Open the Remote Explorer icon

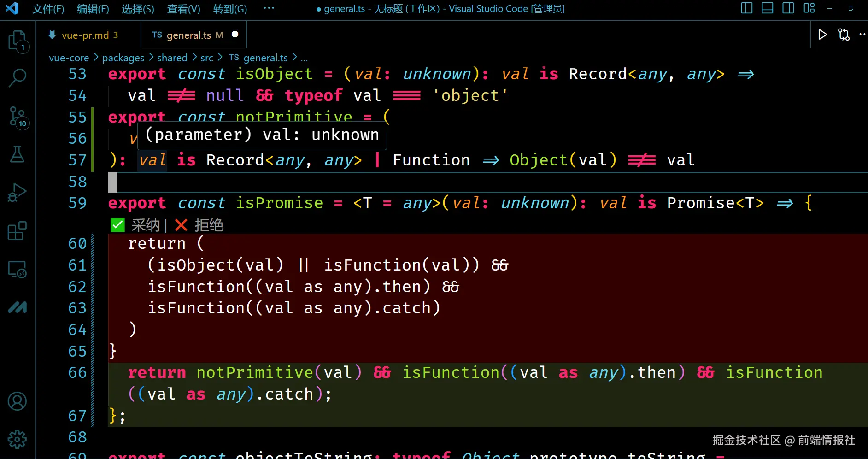[18, 269]
